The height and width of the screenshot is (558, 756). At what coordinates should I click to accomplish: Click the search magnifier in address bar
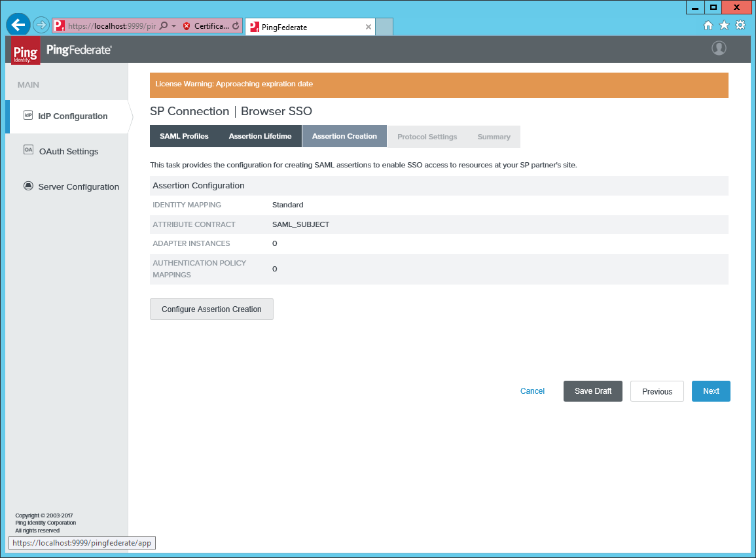[164, 26]
